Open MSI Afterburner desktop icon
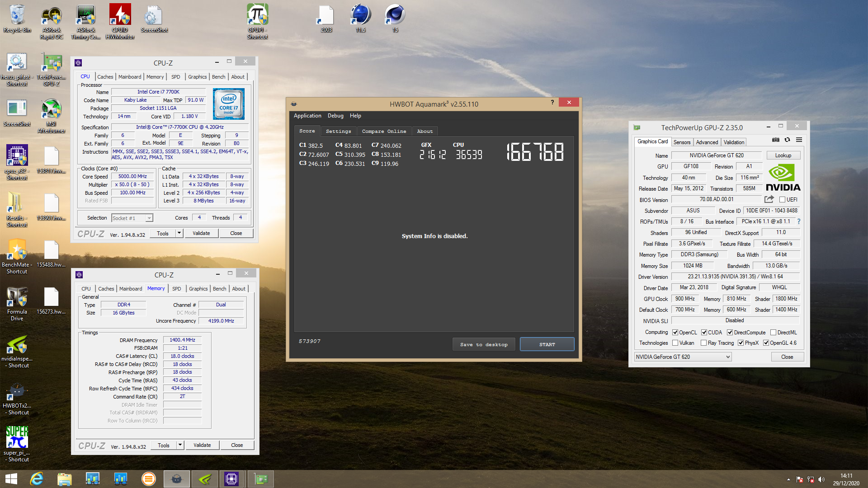This screenshot has height=488, width=868. pyautogui.click(x=52, y=116)
